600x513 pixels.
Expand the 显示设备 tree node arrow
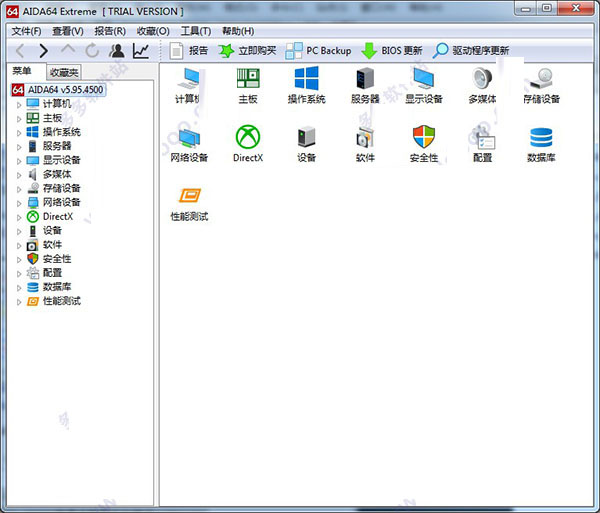[x=19, y=161]
